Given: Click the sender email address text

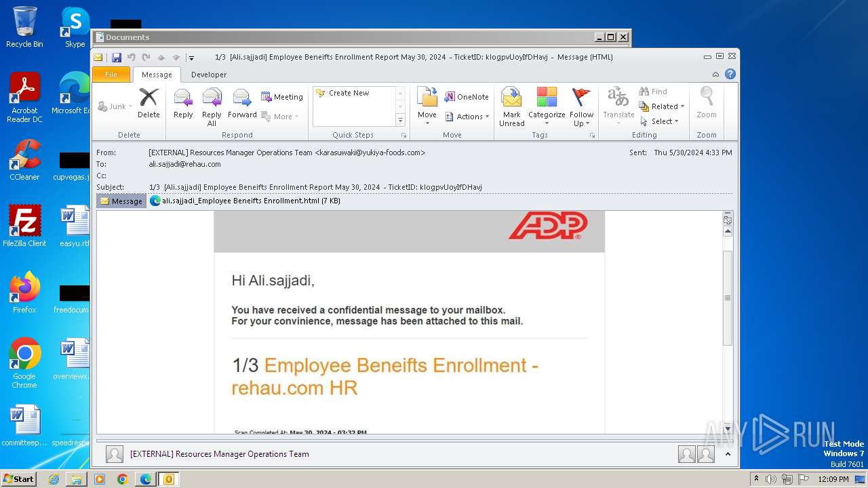Looking at the screenshot, I should click(370, 152).
